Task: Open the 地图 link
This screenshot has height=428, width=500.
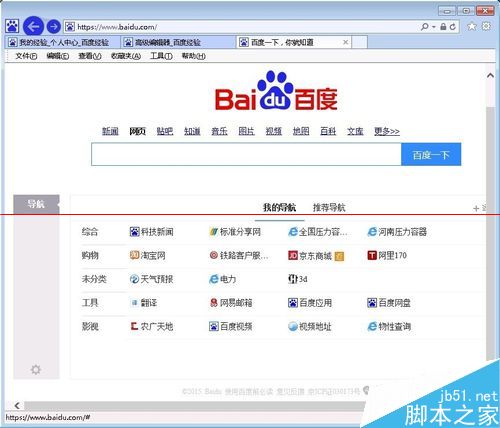Action: point(301,131)
